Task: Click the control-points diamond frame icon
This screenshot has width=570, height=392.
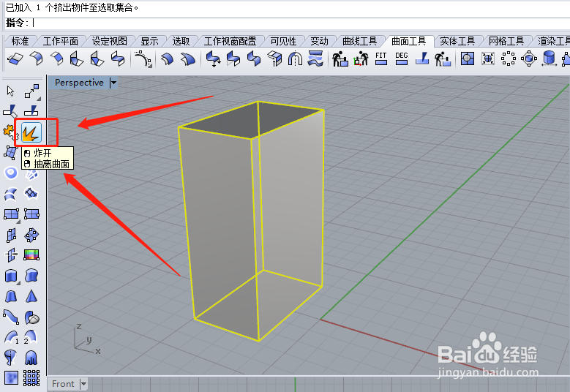Action: (529, 59)
